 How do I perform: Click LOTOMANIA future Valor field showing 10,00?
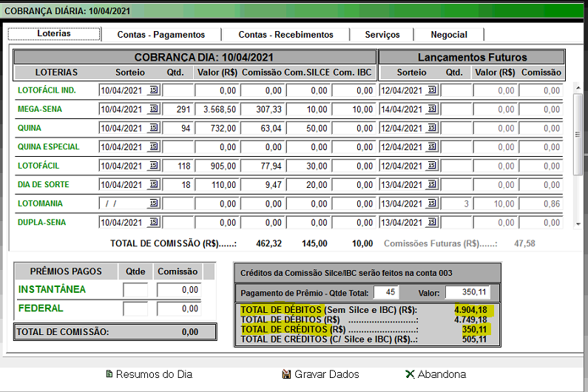(496, 203)
